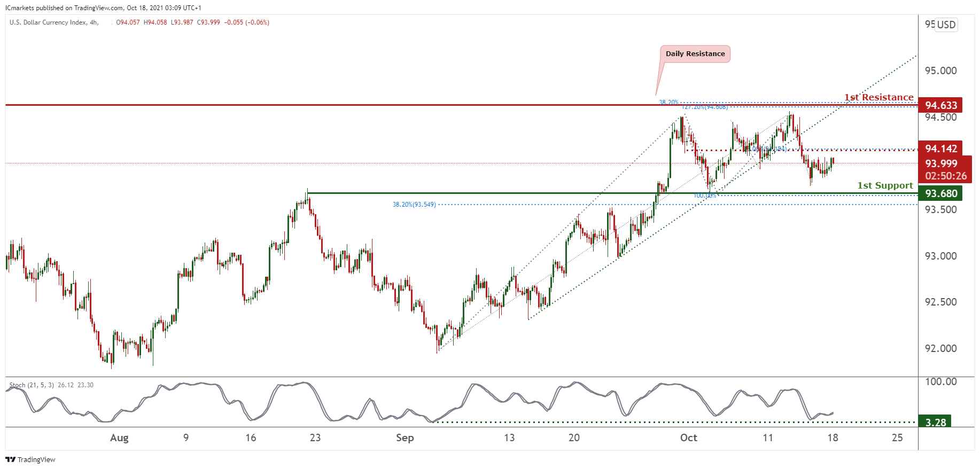The image size is (980, 469).
Task: Click the 18 date marker on time axis
Action: [833, 437]
